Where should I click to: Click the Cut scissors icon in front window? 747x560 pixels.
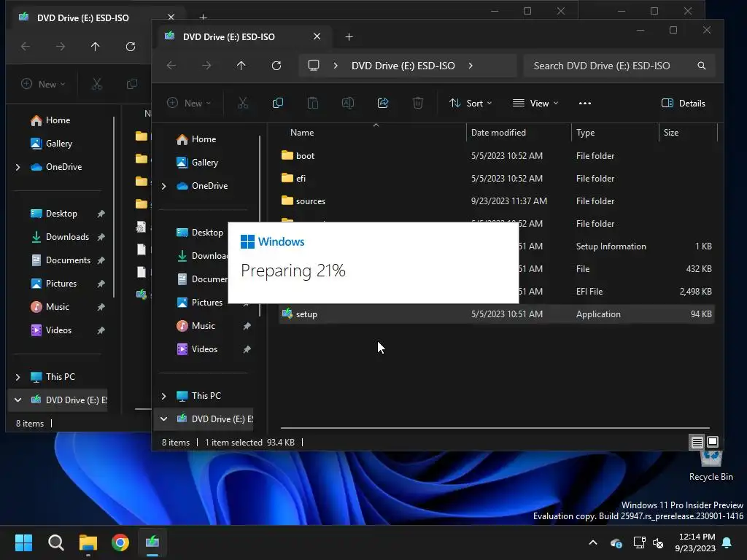coord(243,103)
